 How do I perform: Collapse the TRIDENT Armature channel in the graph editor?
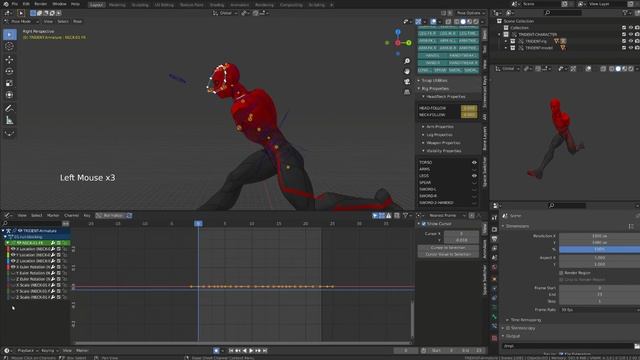pyautogui.click(x=3, y=231)
